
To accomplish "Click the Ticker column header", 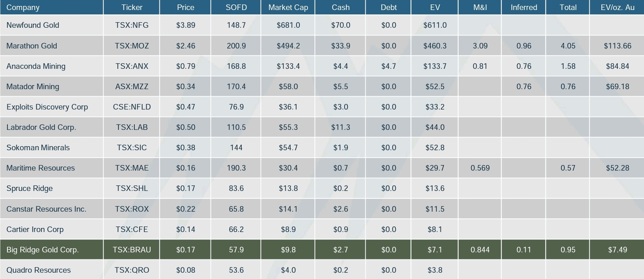I will (x=132, y=7).
